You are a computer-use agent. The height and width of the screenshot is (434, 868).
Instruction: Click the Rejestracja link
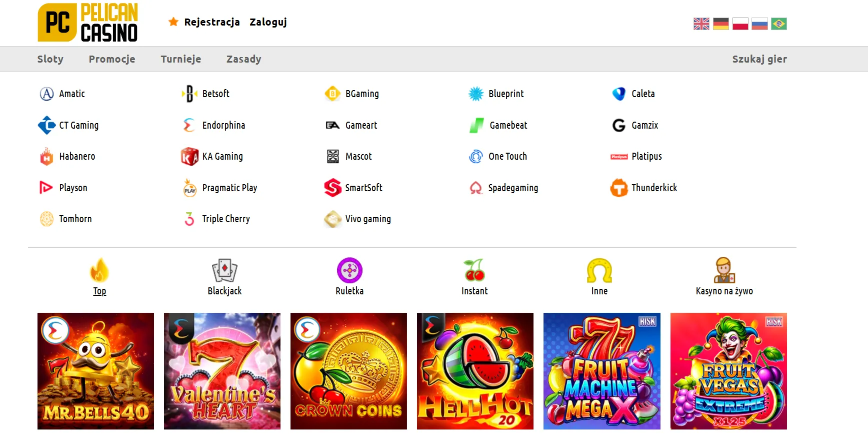pyautogui.click(x=211, y=22)
